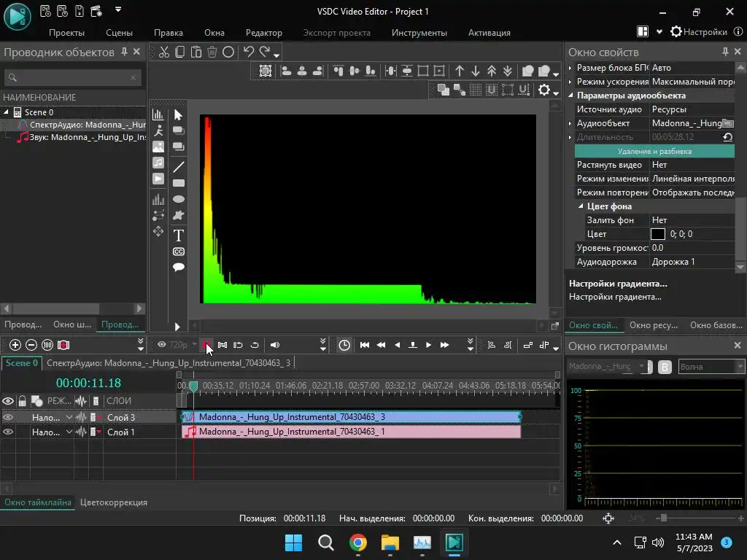
Task: Click the add image icon in left toolbar
Action: 158,147
